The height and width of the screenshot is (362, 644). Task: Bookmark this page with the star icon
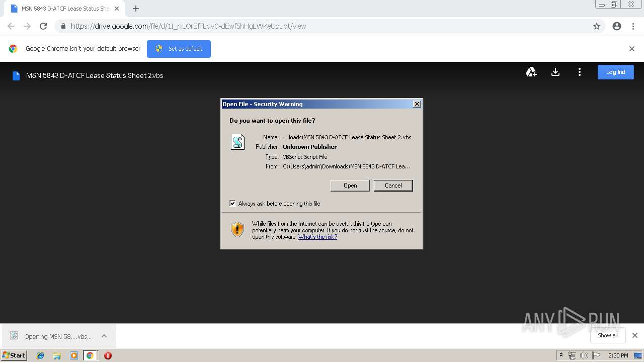[x=597, y=26]
